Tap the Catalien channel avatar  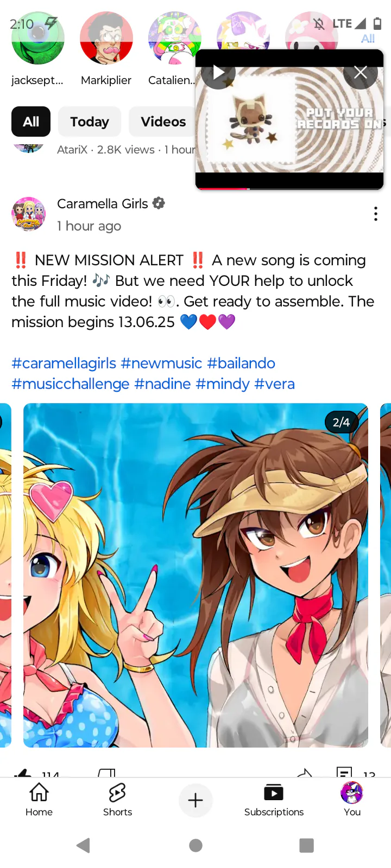coord(174,38)
